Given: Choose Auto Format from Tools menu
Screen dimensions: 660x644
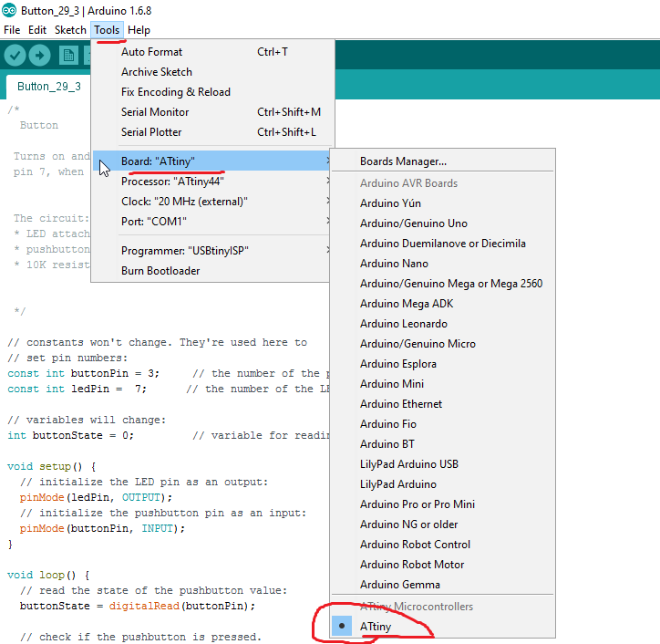Looking at the screenshot, I should 212,52.
